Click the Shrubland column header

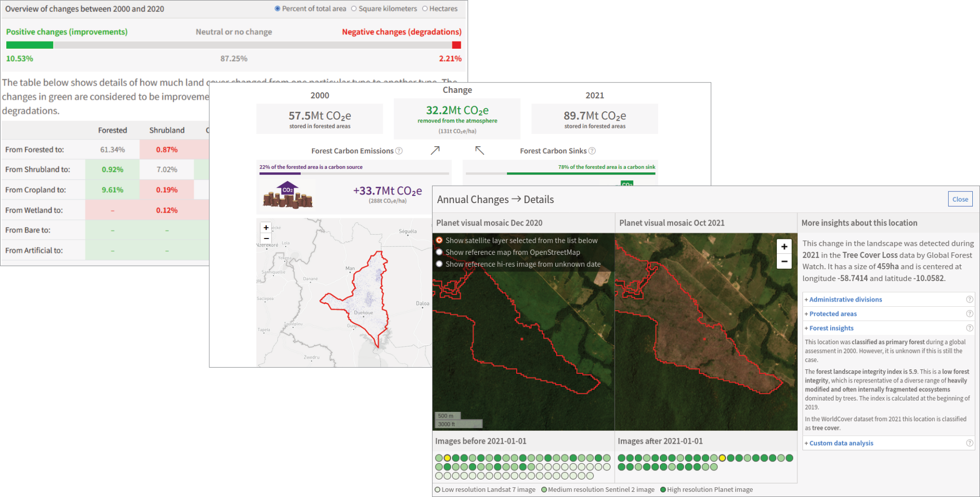tap(167, 130)
